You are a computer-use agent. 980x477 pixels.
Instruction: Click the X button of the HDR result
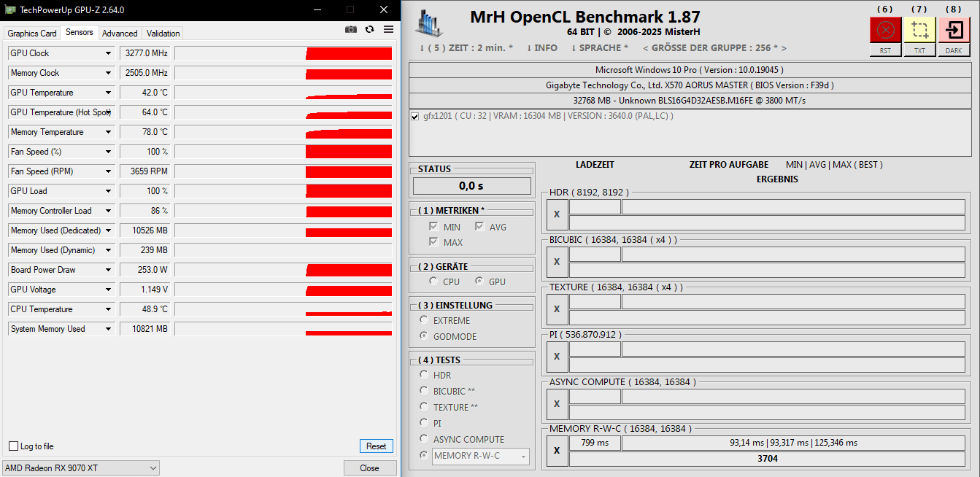coord(557,214)
